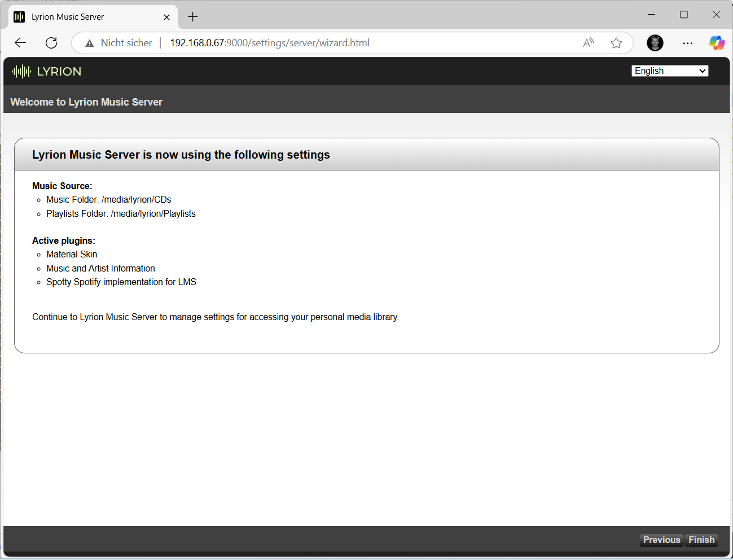Click the address bar URL
733x560 pixels.
point(270,43)
